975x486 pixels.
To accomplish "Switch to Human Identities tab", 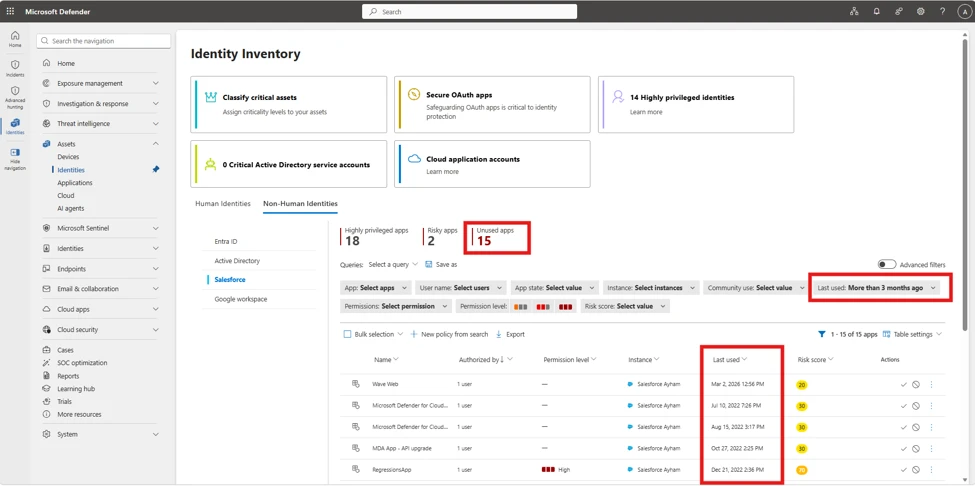I will [223, 203].
